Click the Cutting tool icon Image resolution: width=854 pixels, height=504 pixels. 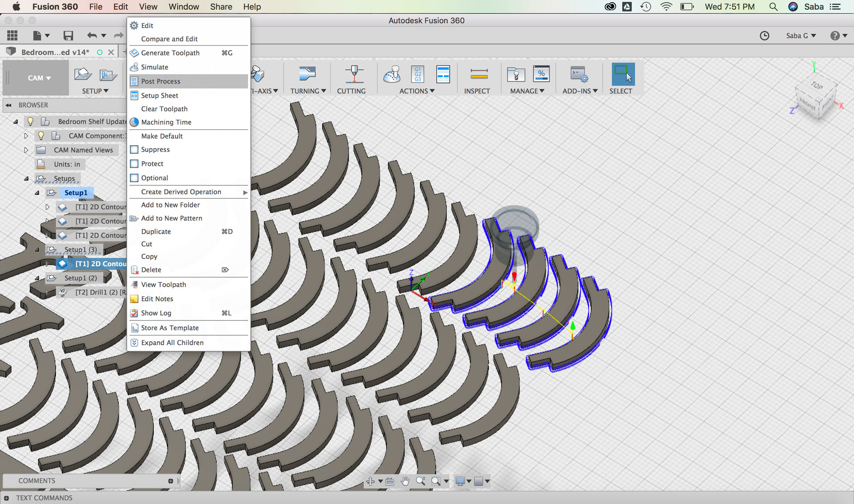(x=354, y=74)
